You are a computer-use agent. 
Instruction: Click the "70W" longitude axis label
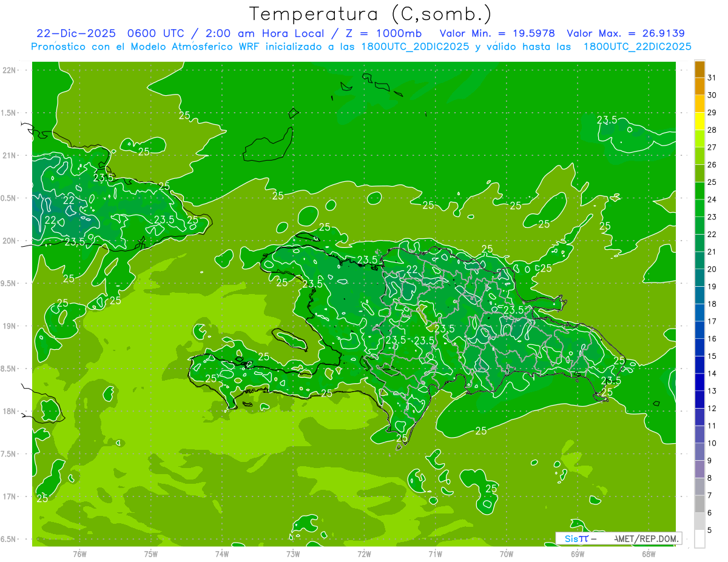pyautogui.click(x=507, y=554)
